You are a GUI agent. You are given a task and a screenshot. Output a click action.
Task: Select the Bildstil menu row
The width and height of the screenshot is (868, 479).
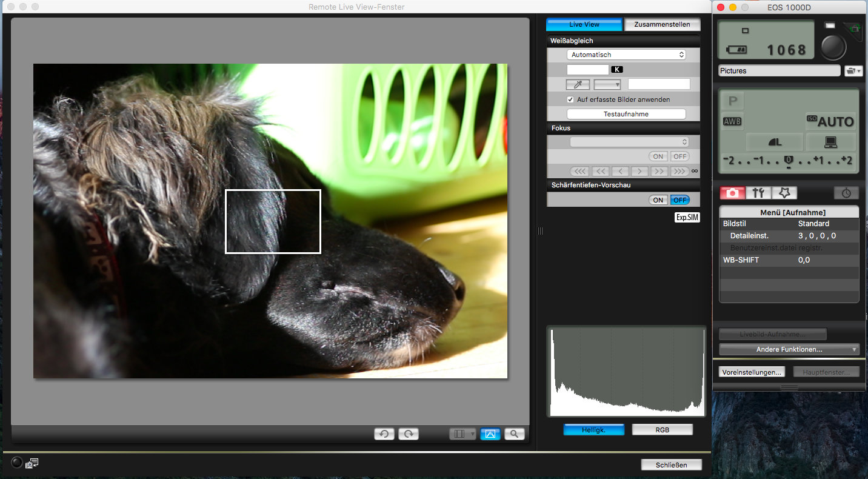(x=789, y=224)
